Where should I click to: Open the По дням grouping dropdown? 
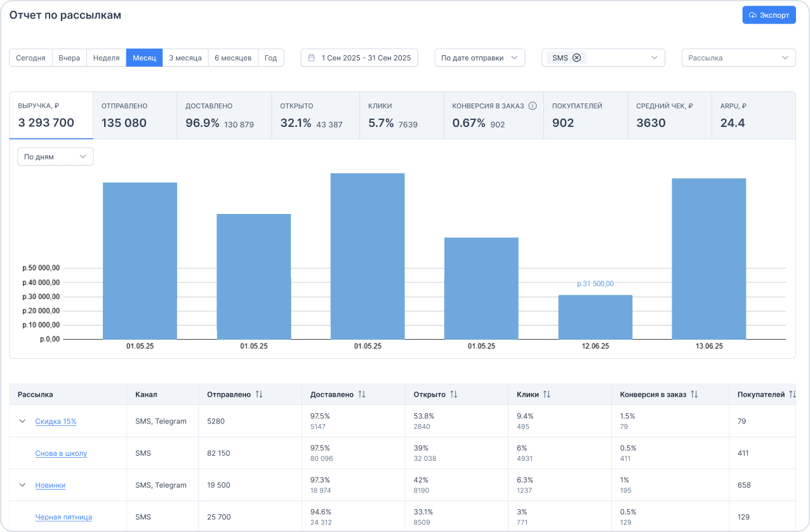[x=55, y=157]
